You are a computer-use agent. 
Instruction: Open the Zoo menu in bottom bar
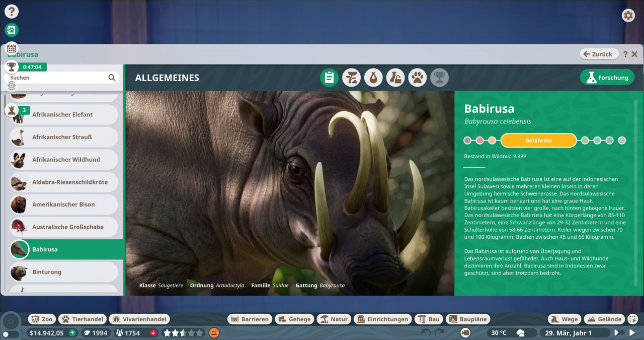(x=41, y=319)
